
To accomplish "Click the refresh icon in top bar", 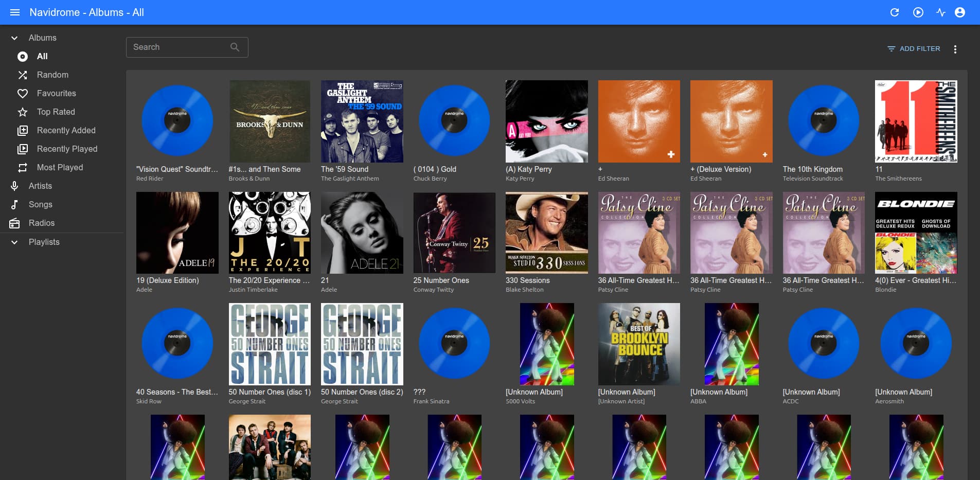I will point(895,12).
